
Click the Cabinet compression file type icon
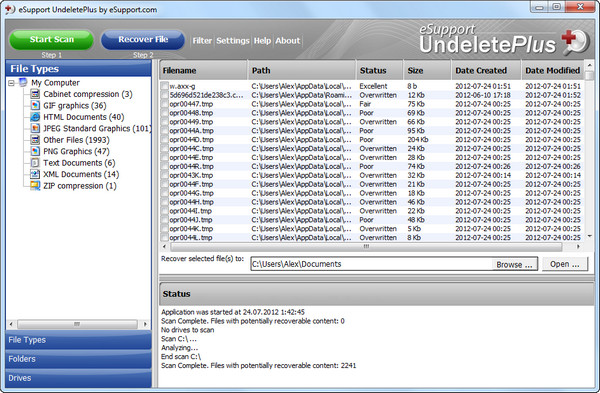coord(35,94)
